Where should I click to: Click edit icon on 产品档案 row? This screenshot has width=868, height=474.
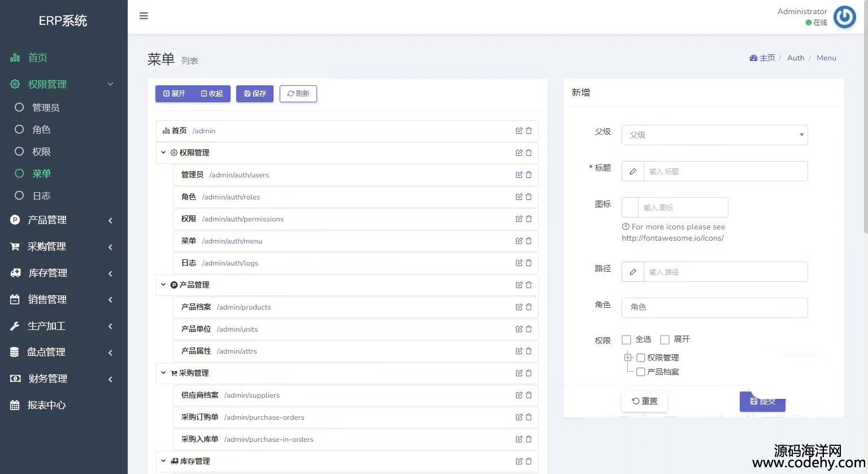pyautogui.click(x=519, y=307)
